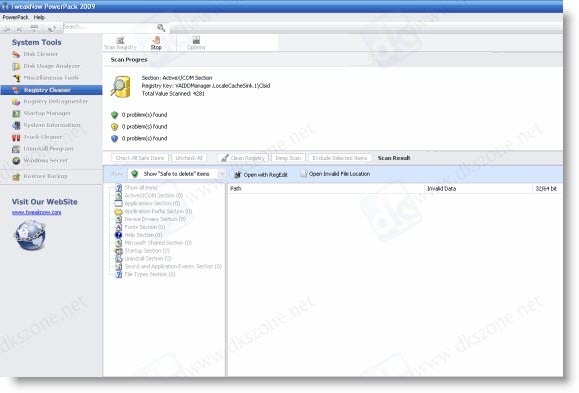Screen dimensions: 579x393
Task: Select Sound and Application Events Section node
Action: coord(168,266)
